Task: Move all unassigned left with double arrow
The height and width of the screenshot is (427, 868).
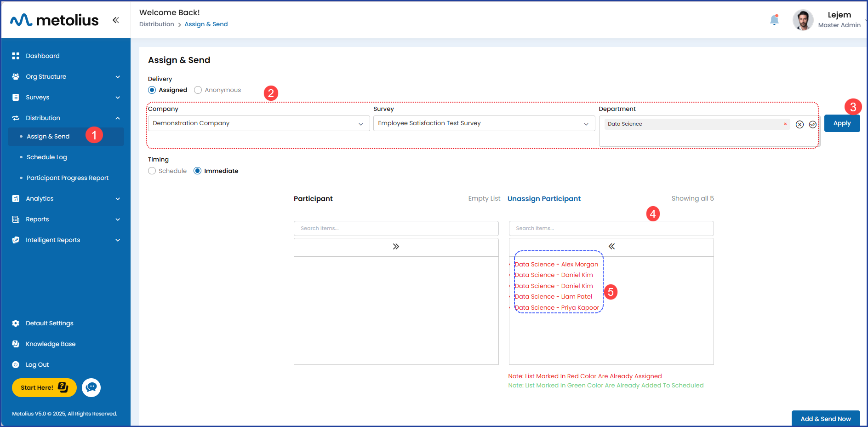Action: click(x=611, y=247)
